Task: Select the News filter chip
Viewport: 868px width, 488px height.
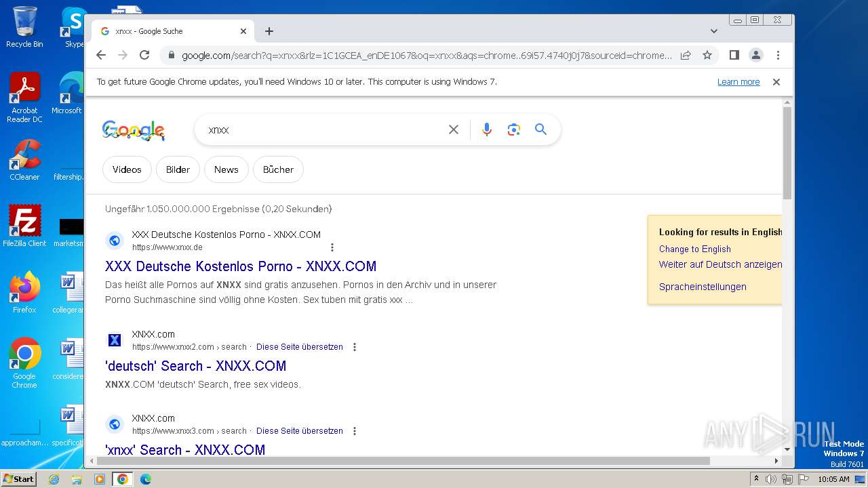Action: [226, 169]
